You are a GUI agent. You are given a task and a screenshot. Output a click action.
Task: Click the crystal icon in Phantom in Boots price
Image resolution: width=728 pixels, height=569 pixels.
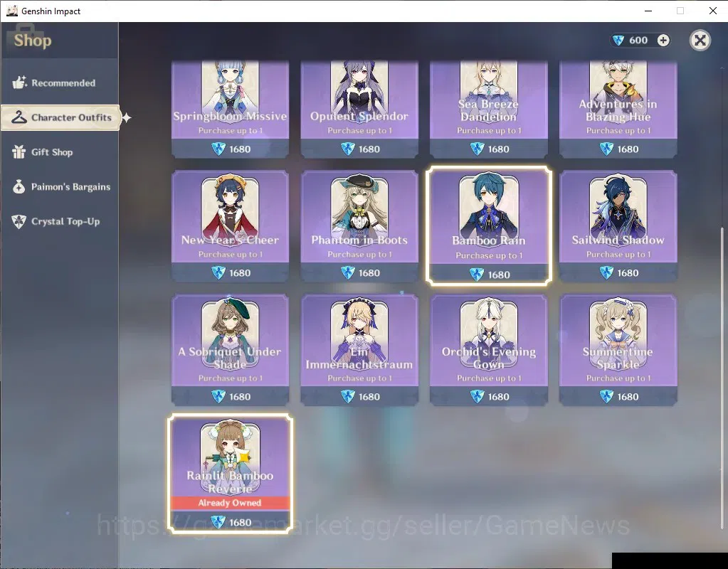[x=348, y=273]
